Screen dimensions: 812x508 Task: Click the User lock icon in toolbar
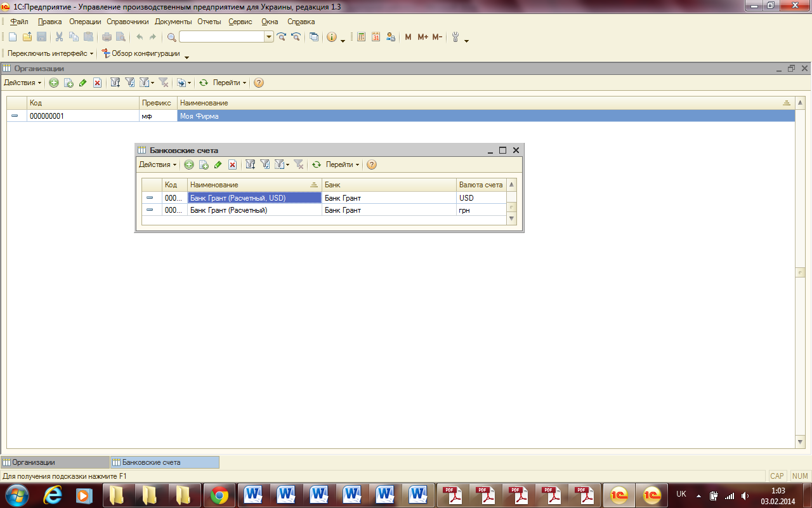(x=391, y=37)
